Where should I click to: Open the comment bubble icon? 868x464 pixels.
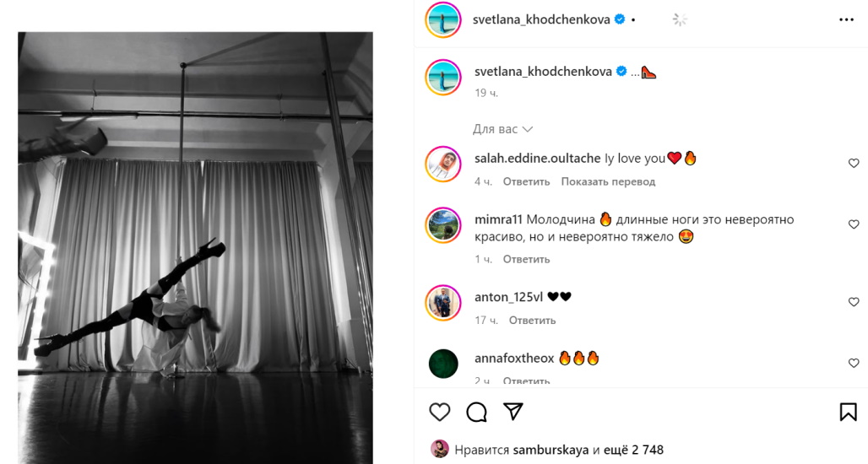[476, 412]
